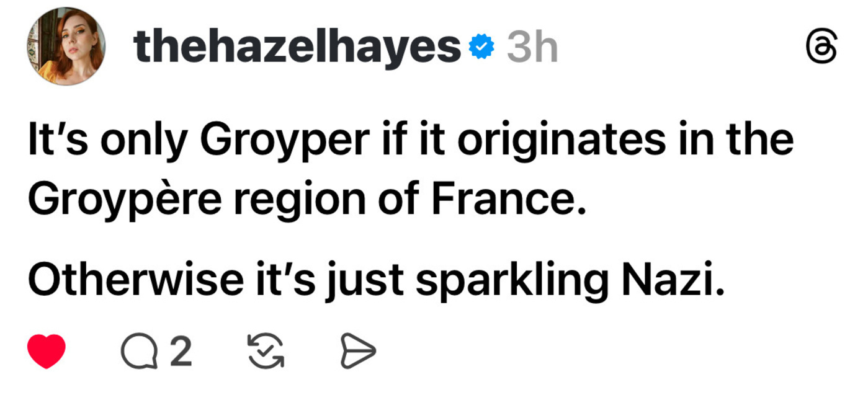
Task: Click the blue verified badge
Action: pos(481,48)
